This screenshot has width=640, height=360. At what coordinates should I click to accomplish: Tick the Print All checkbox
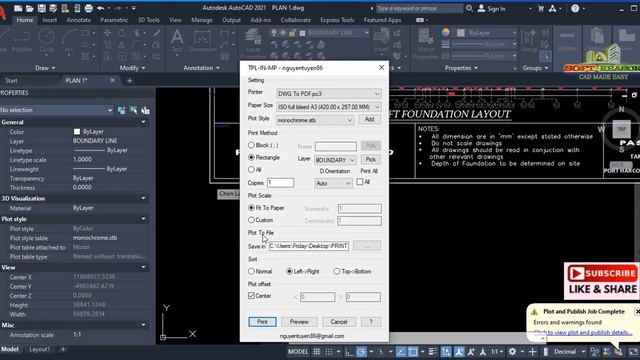tap(360, 182)
